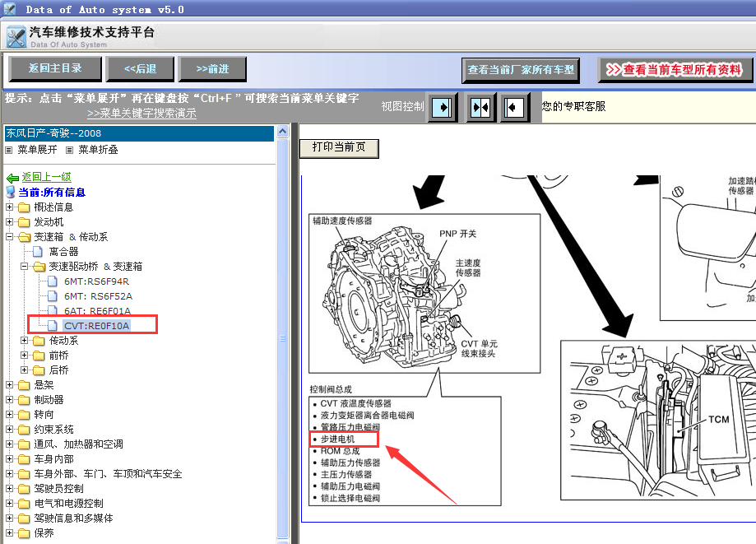Click the 后桥 folder icon
This screenshot has width=756, height=544.
pyautogui.click(x=39, y=371)
